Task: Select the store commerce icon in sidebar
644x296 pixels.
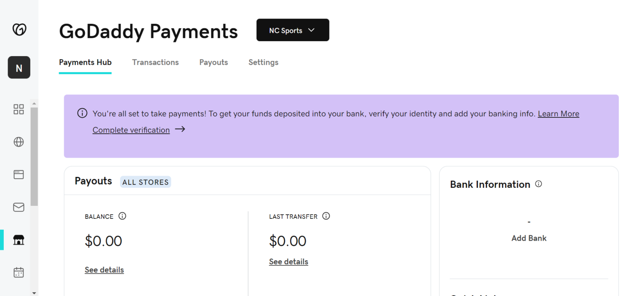Action: point(19,240)
